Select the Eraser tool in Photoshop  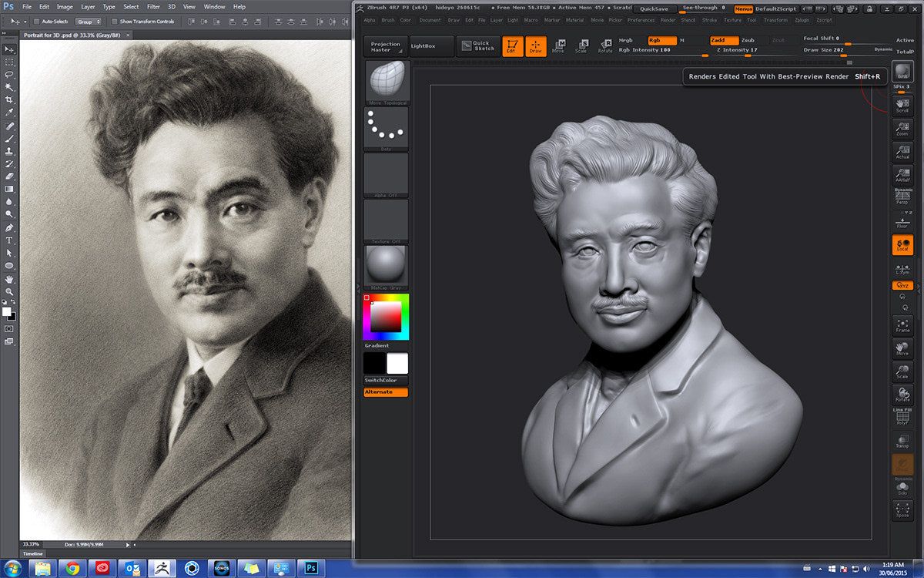click(x=9, y=176)
